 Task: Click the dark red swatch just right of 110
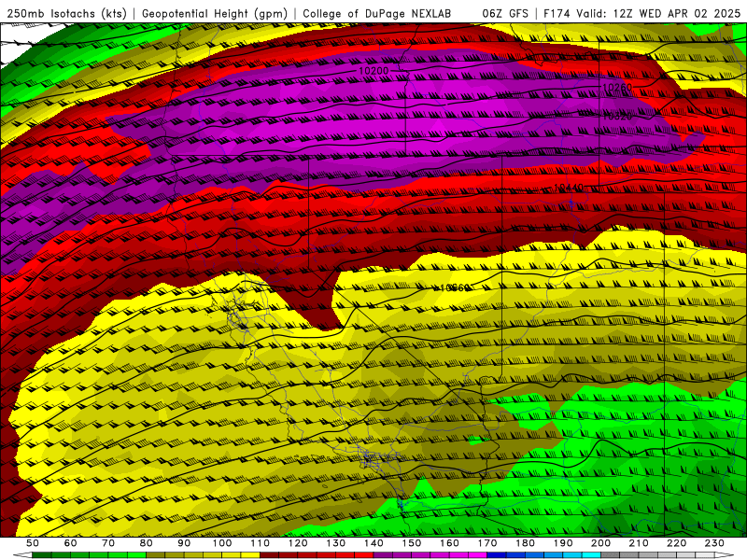269,555
